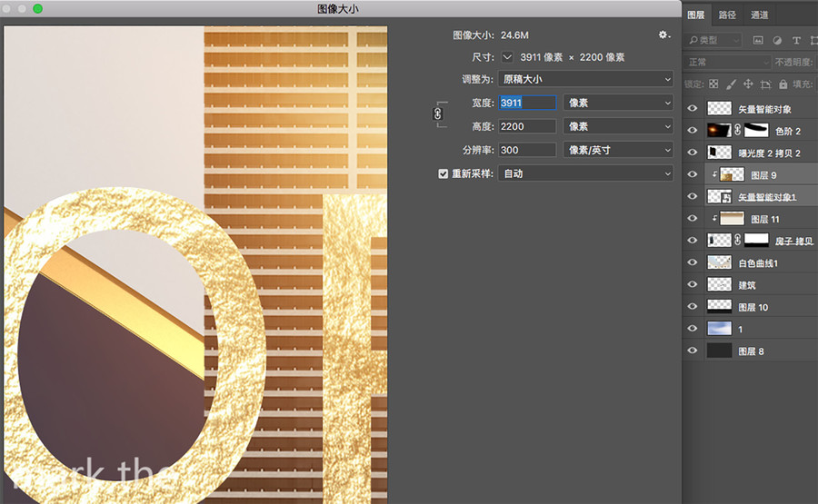818x504 pixels.
Task: Open the resolution unit 像素/英寸 dropdown
Action: pos(618,150)
